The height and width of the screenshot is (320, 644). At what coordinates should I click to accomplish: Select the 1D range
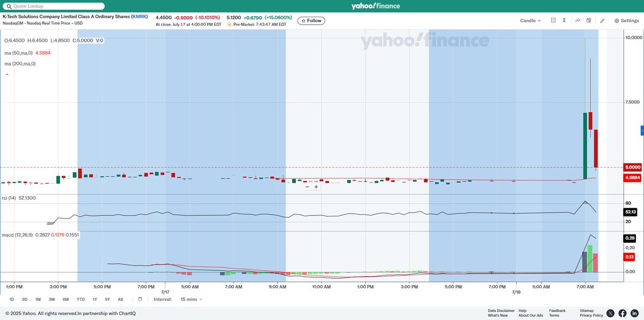click(12, 299)
